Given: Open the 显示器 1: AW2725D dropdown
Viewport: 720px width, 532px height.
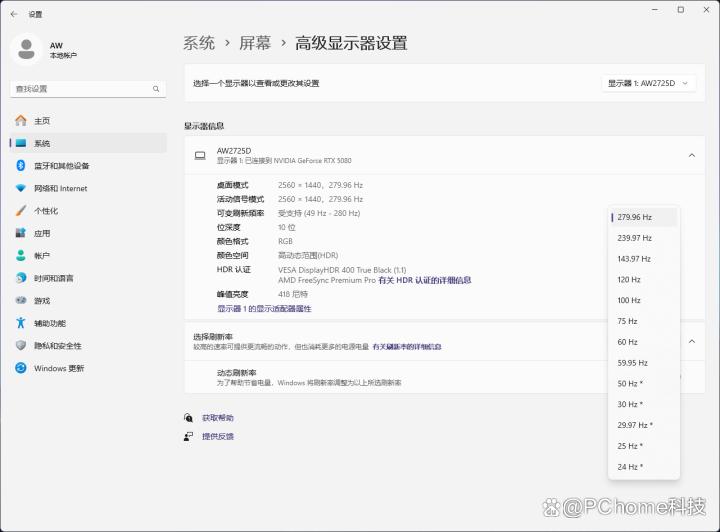Looking at the screenshot, I should click(650, 83).
